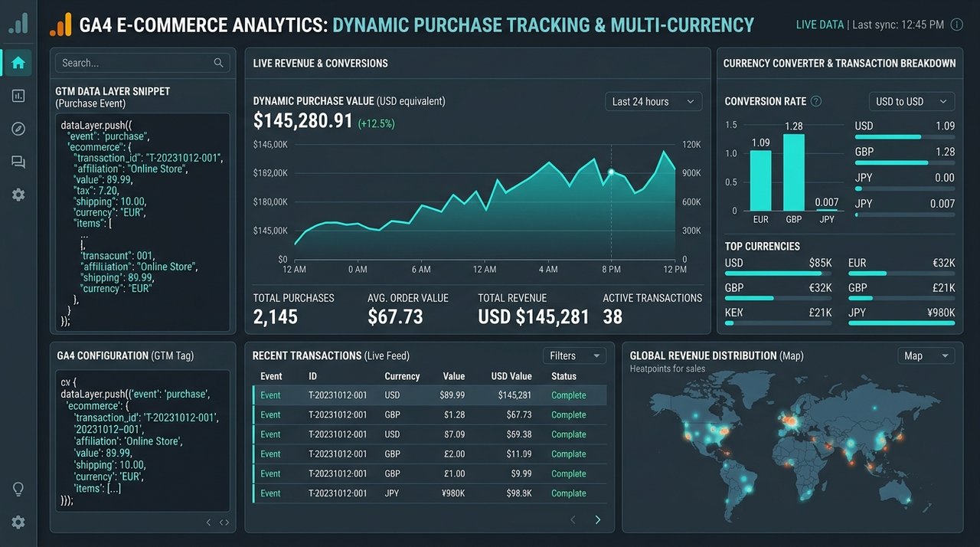Click the ID column header
Screen dimensions: 980x547
(x=312, y=376)
